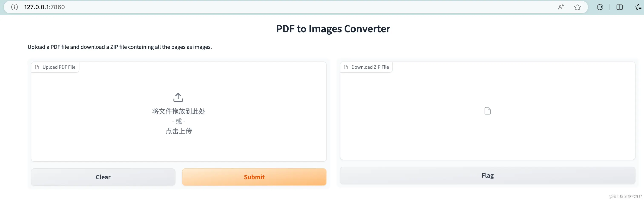Viewport: 644px width, 200px height.
Task: Click the Download ZIP File label
Action: click(x=370, y=67)
